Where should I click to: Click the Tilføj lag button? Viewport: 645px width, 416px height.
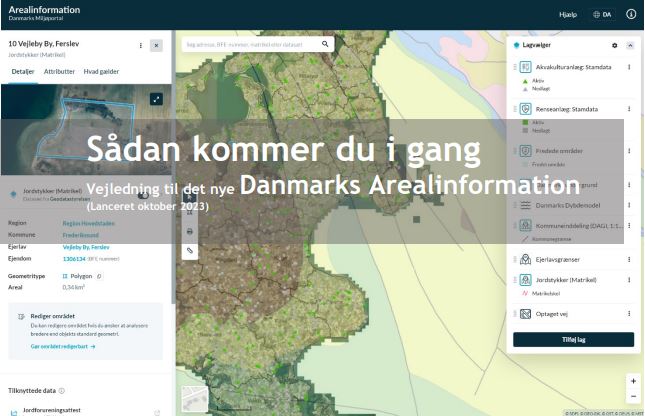pyautogui.click(x=573, y=340)
